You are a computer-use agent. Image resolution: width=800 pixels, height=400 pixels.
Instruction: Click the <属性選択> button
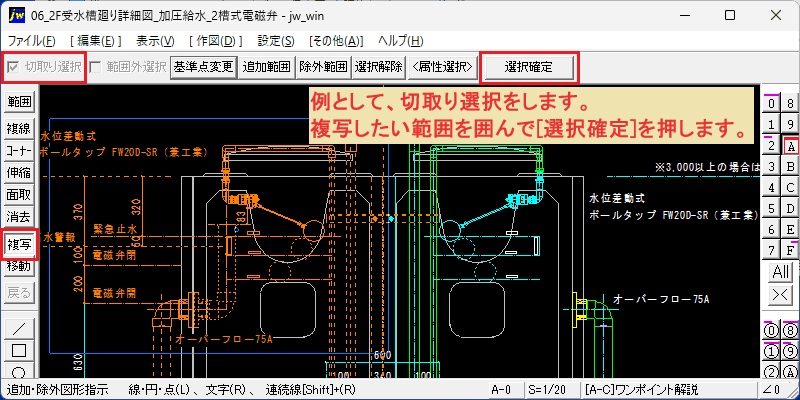(443, 67)
